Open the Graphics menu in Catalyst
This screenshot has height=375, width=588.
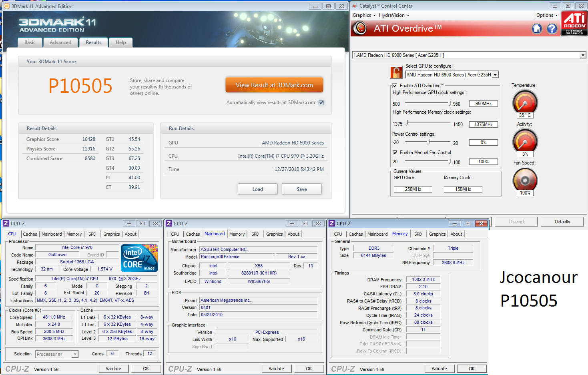364,15
